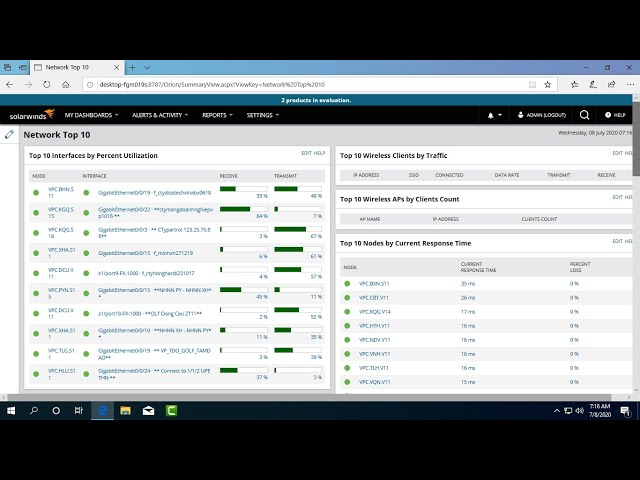Click the green Camtasia taskbar icon
Image resolution: width=640 pixels, height=480 pixels.
[x=171, y=411]
